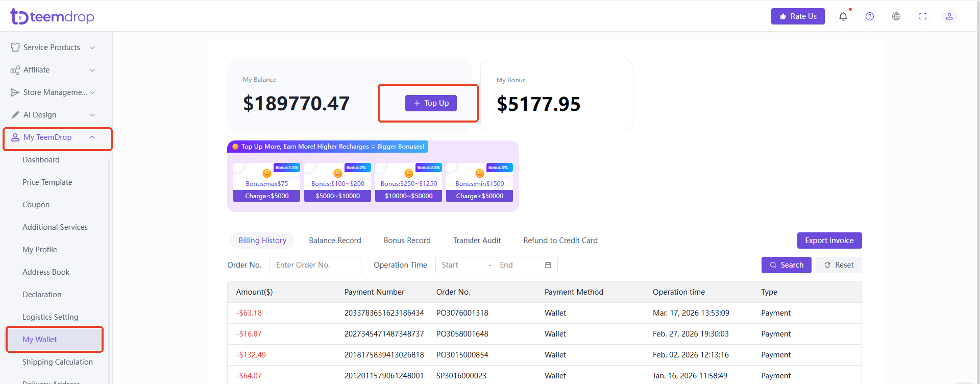Open the language globe icon
This screenshot has width=980, height=384.
(x=896, y=16)
